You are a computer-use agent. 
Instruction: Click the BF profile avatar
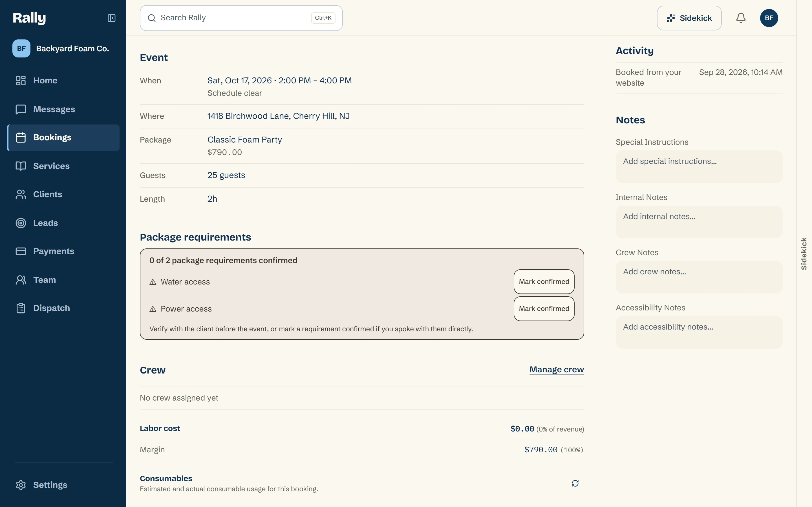(769, 18)
